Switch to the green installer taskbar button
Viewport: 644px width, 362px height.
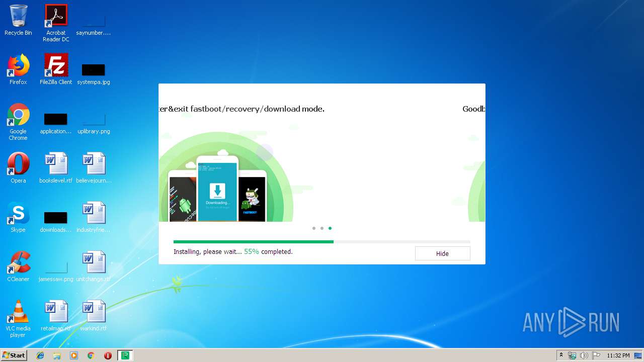pos(125,355)
